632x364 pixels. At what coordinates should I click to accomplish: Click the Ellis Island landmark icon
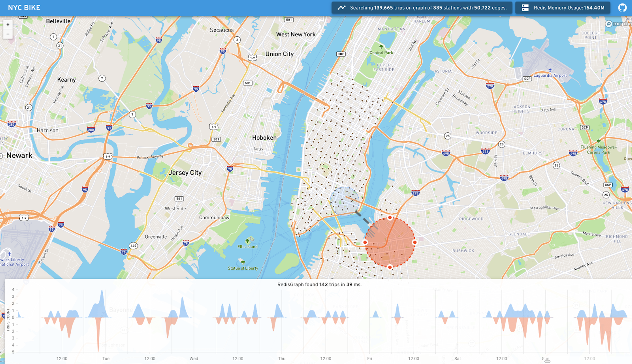click(x=247, y=241)
